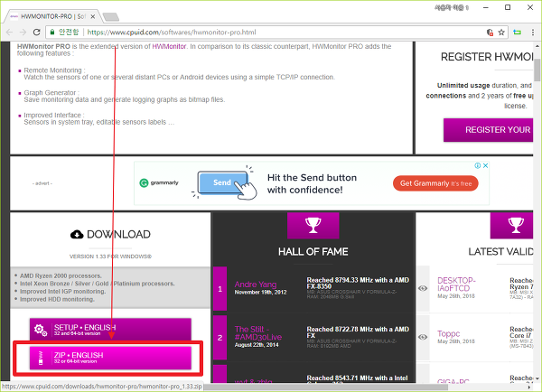Viewport: 542px width, 392px height.
Task: Click the gear icon on SETUP button
Action: tap(41, 330)
